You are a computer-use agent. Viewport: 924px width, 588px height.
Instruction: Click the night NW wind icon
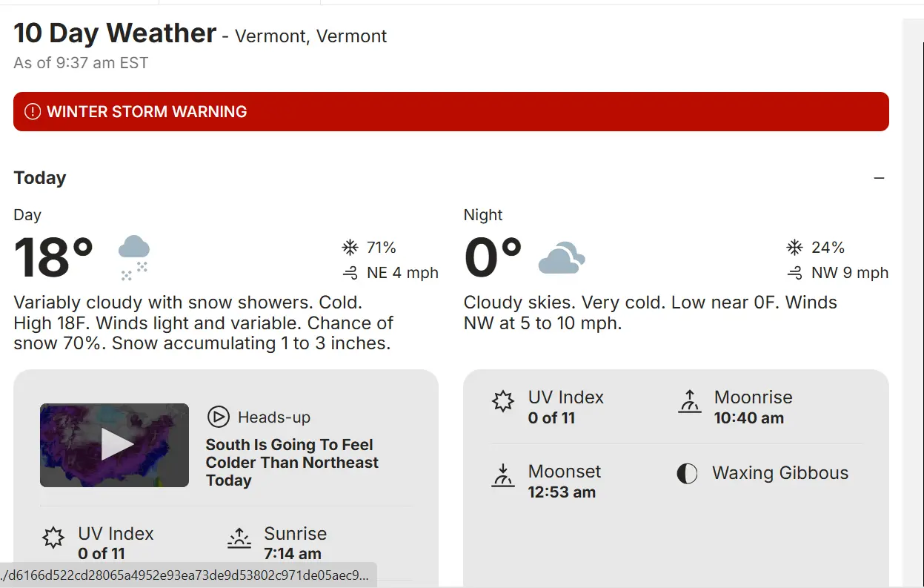794,274
